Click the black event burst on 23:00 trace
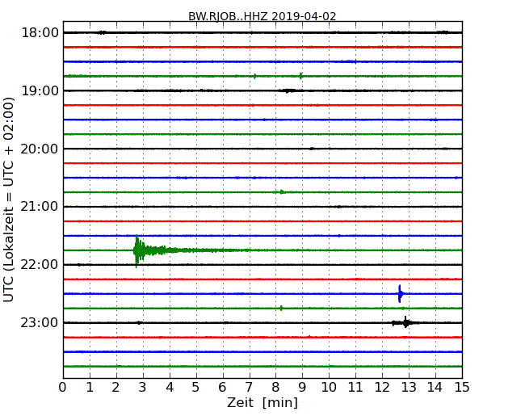 click(x=405, y=323)
